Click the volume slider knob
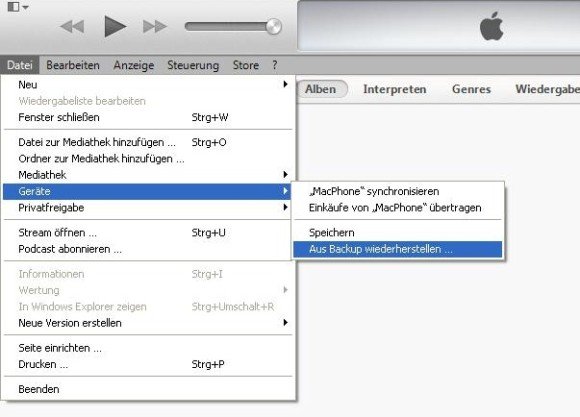 click(x=274, y=26)
